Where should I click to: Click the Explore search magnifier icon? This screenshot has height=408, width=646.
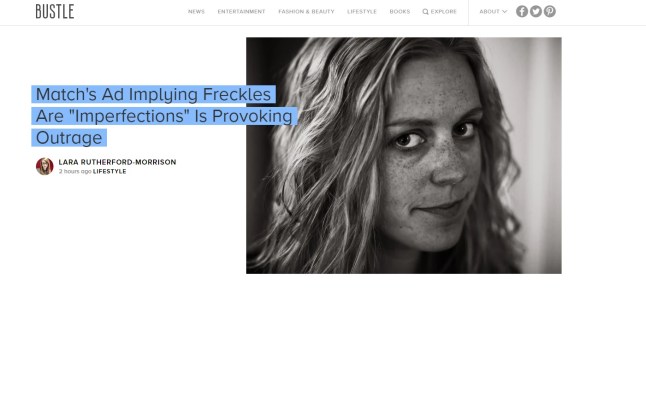click(x=426, y=12)
